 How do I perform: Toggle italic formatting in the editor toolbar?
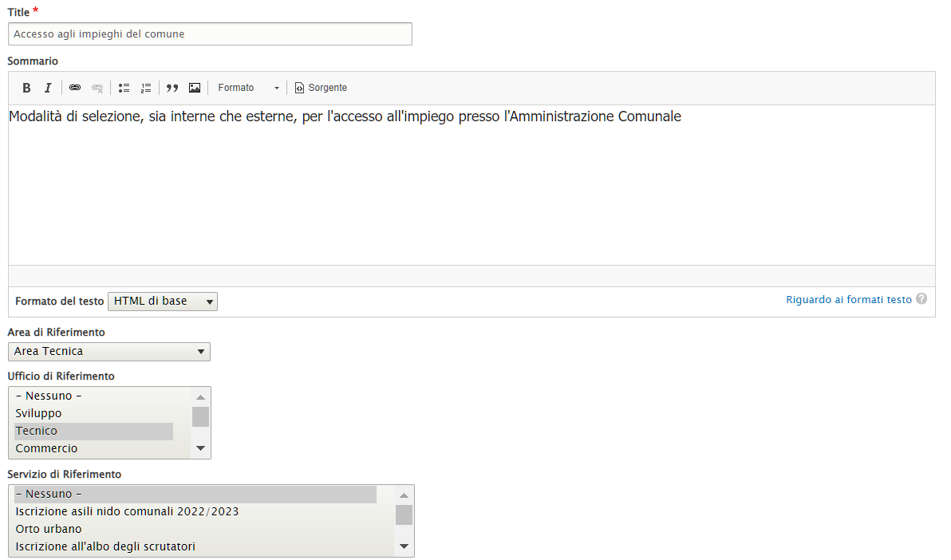[x=48, y=88]
